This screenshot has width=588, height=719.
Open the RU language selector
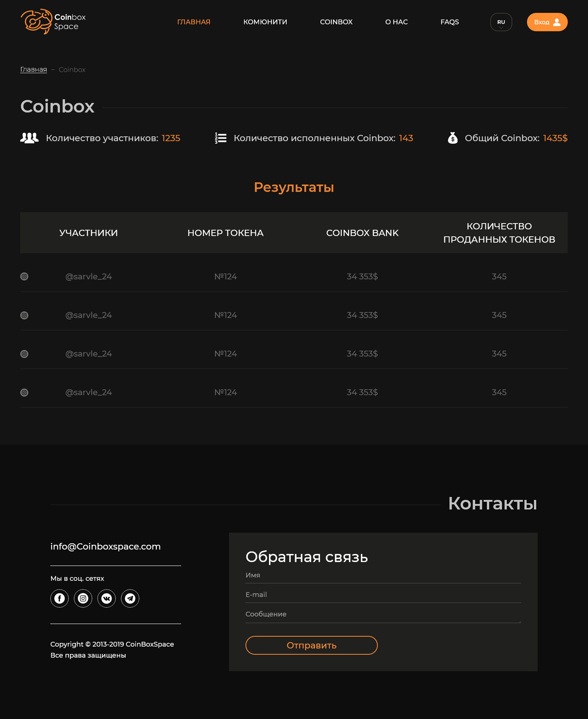tap(501, 22)
